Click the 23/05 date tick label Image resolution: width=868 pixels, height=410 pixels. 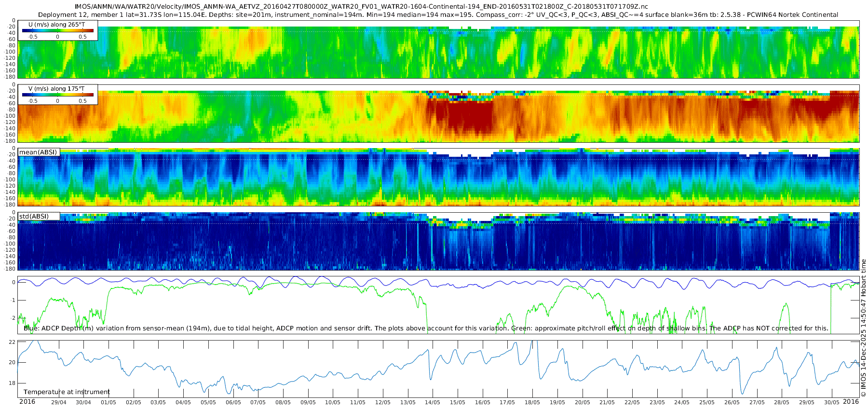[657, 403]
